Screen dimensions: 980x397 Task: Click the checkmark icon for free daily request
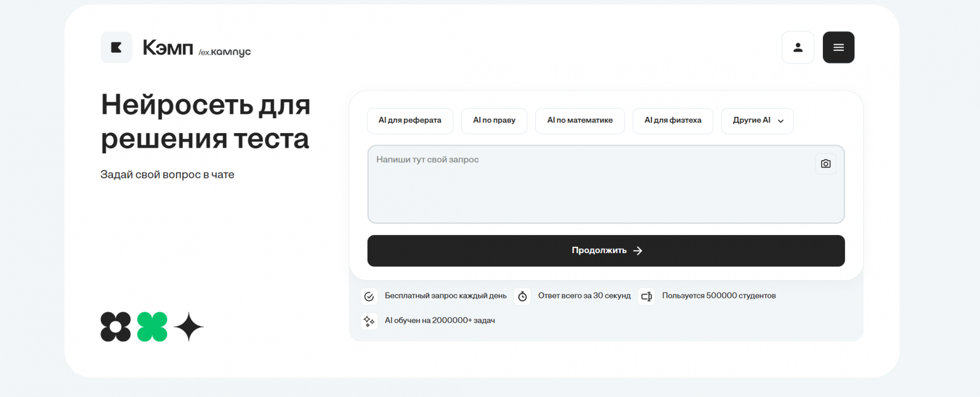(369, 296)
